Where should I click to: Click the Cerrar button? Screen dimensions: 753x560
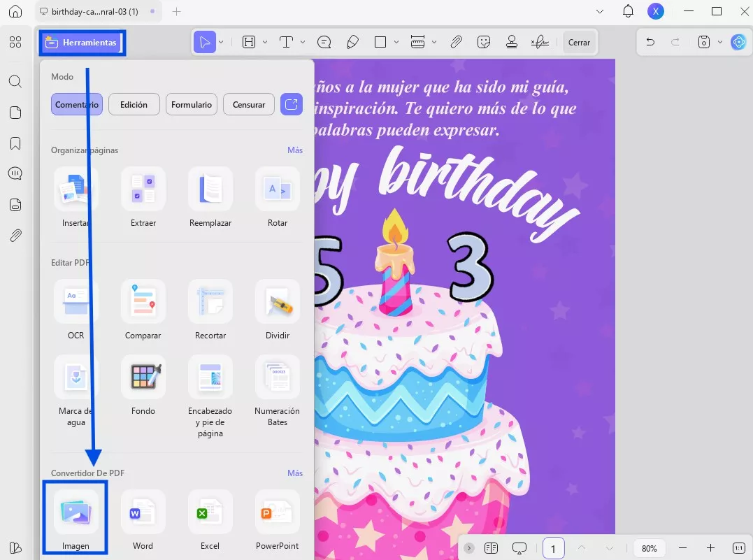(579, 43)
